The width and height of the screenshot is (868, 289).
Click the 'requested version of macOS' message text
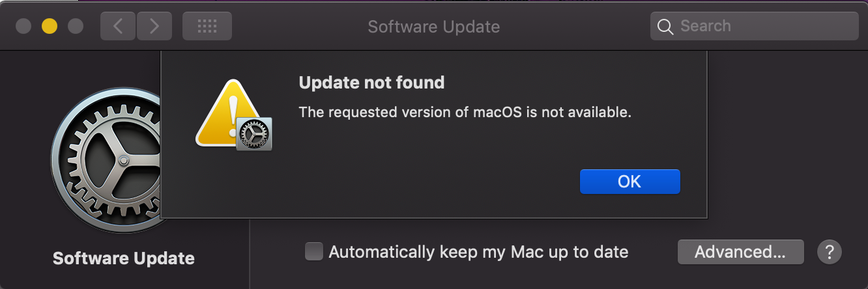465,112
